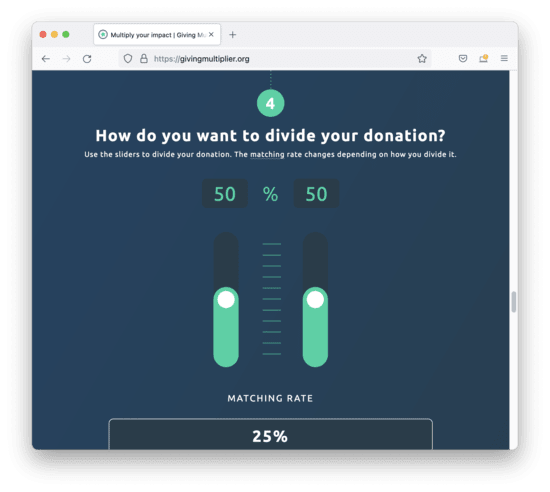Click the underlined 'matching' word link
550x492 pixels.
(x=267, y=154)
